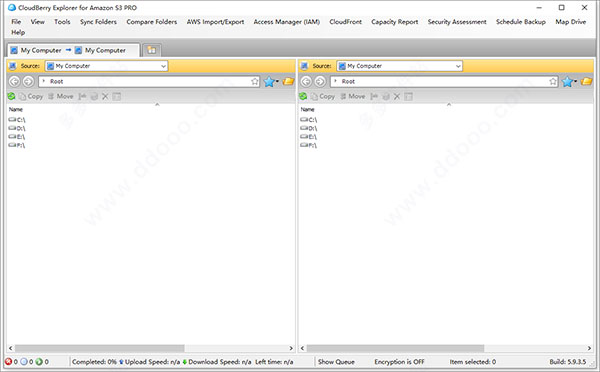This screenshot has height=372, width=600.
Task: Open Capacity Report menu
Action: click(395, 22)
